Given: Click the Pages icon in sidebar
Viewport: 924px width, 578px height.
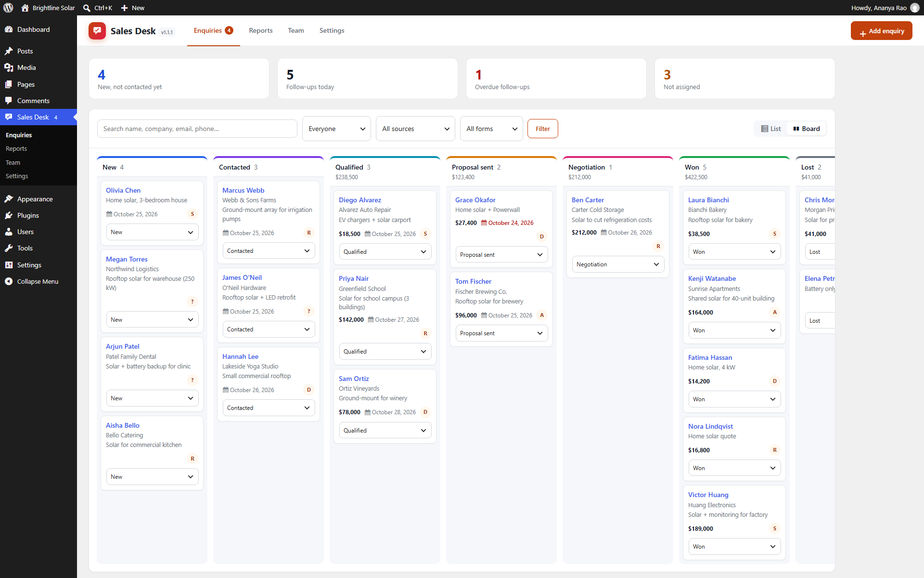Looking at the screenshot, I should 9,84.
